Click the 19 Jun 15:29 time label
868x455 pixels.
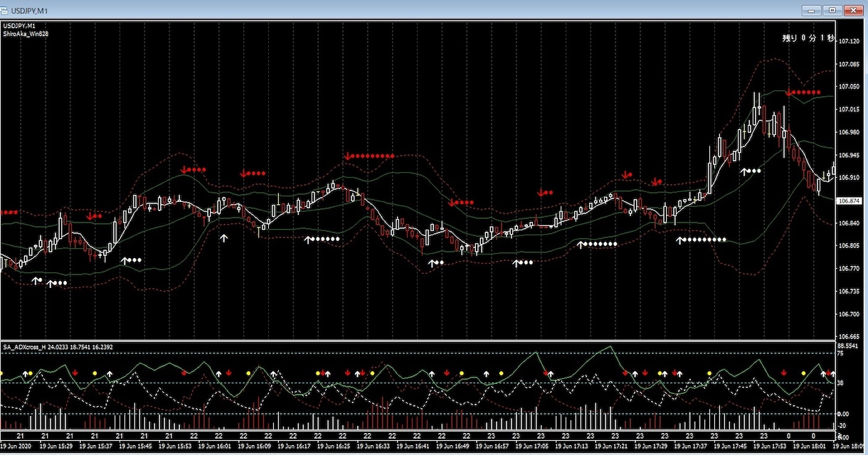point(57,446)
